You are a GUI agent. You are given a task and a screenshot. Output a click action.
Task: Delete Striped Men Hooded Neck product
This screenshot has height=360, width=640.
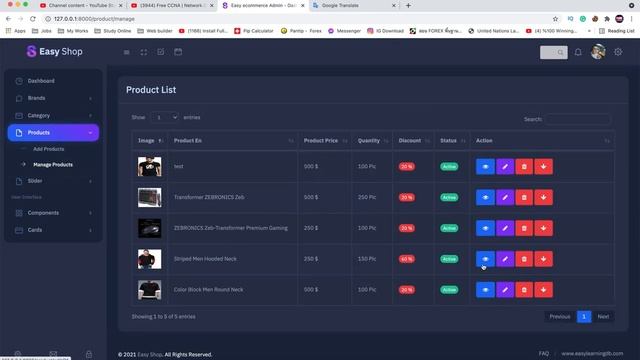524,259
